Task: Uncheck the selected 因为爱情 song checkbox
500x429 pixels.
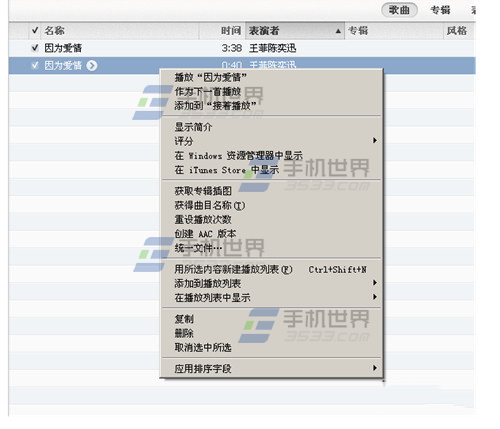Action: [35, 66]
